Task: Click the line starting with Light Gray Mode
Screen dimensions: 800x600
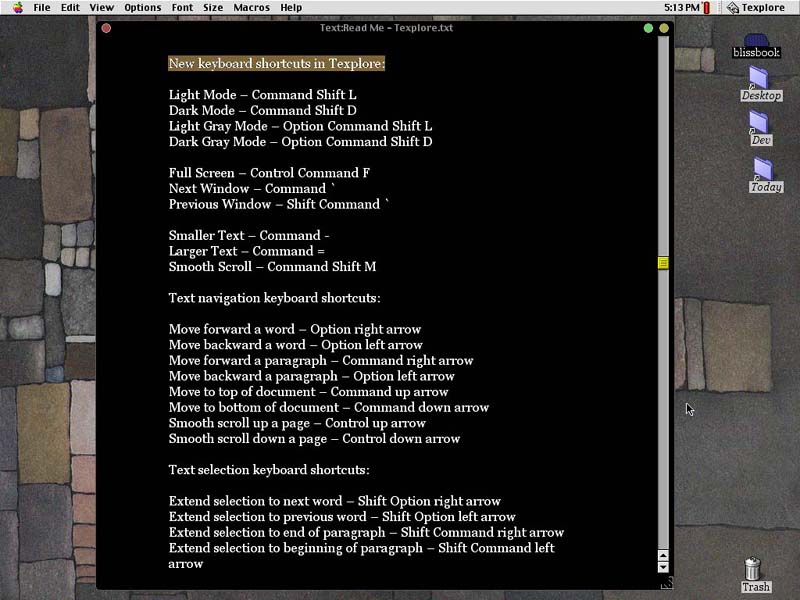Action: (x=301, y=126)
